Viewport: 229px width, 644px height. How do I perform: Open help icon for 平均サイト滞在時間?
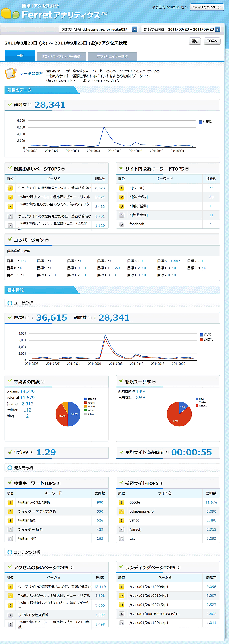click(x=167, y=452)
